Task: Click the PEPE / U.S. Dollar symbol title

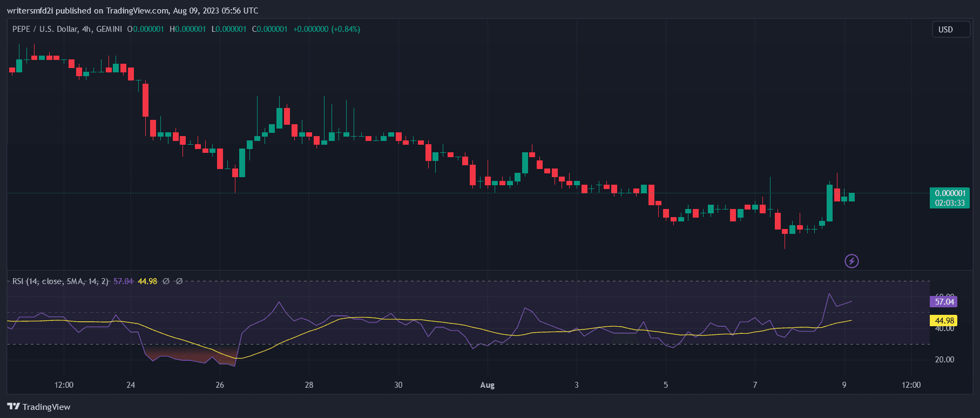Action: point(45,29)
